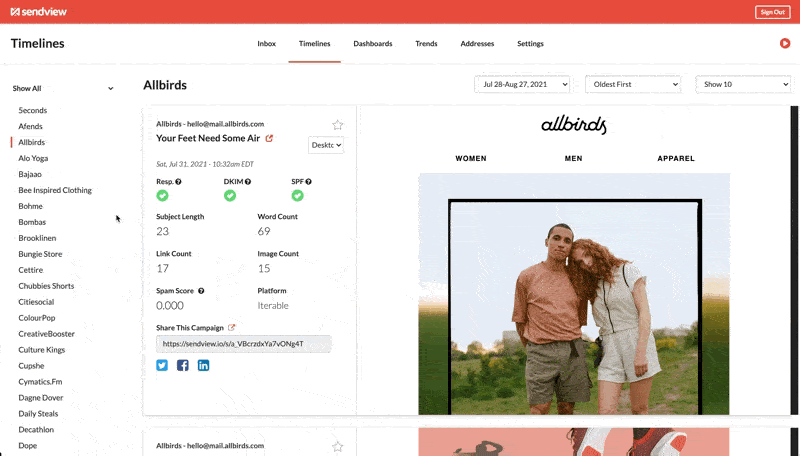The image size is (800, 456).
Task: Select Cymatics.Fm in sidebar list
Action: click(x=40, y=382)
